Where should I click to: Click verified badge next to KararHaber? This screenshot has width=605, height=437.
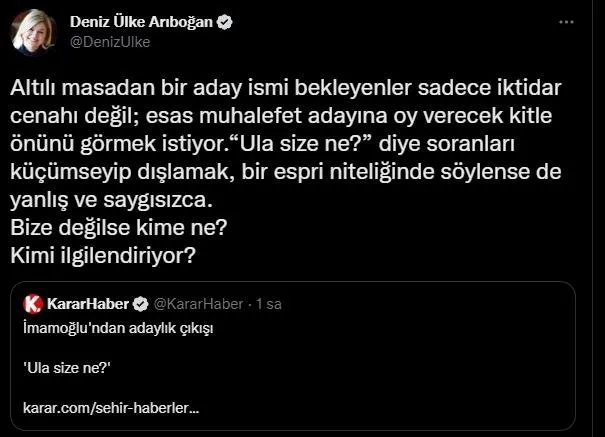(141, 303)
